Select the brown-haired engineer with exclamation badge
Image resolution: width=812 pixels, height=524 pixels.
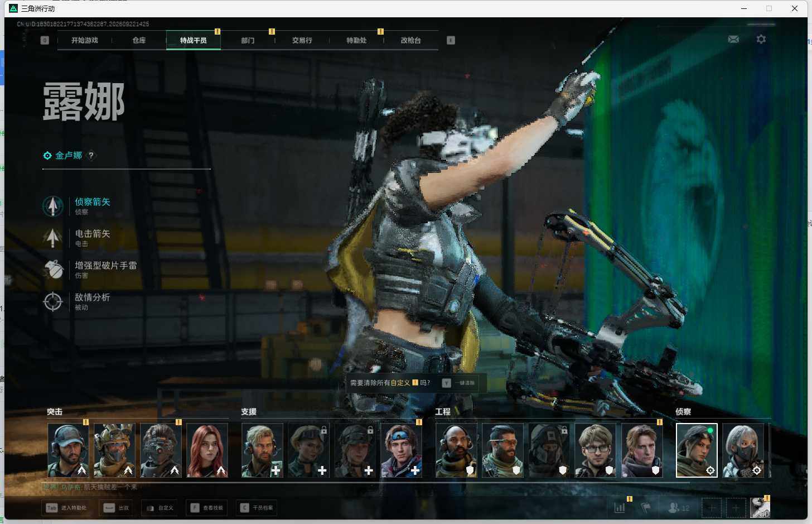click(642, 450)
